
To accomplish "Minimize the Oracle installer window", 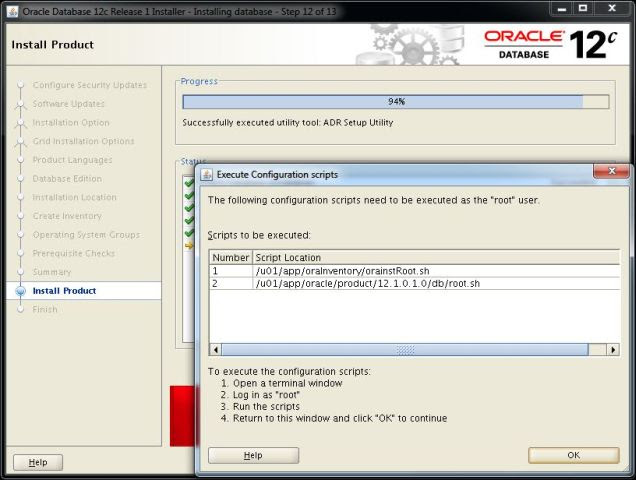I will pyautogui.click(x=561, y=9).
